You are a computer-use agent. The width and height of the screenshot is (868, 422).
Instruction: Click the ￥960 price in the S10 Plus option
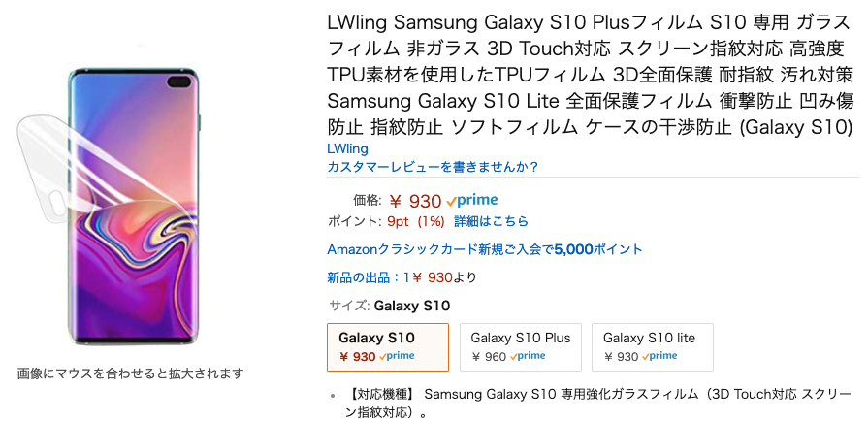click(489, 357)
